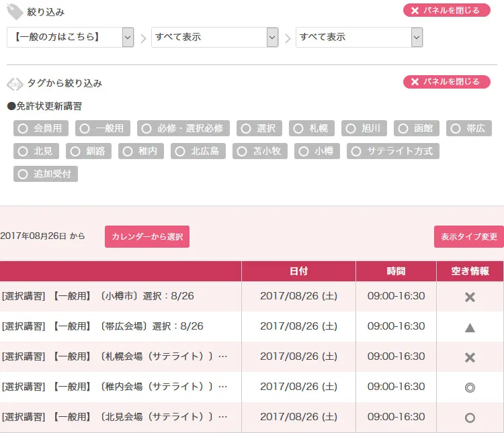Open the middle すべて表示 dropdown
The height and width of the screenshot is (433, 504).
pos(214,38)
